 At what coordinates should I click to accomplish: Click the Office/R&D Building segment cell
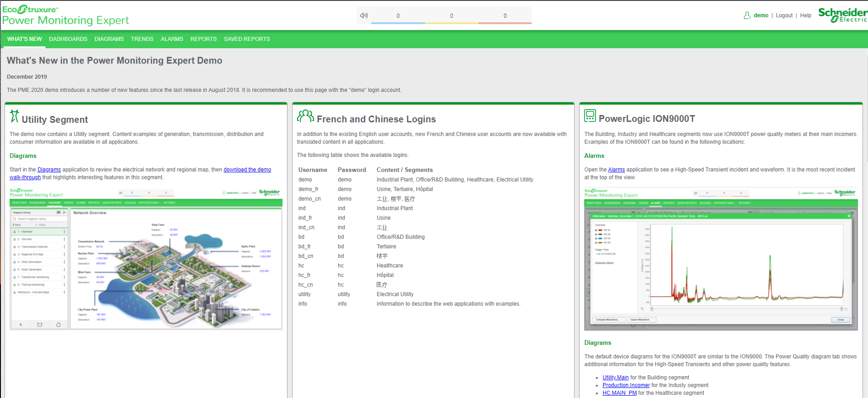(400, 237)
